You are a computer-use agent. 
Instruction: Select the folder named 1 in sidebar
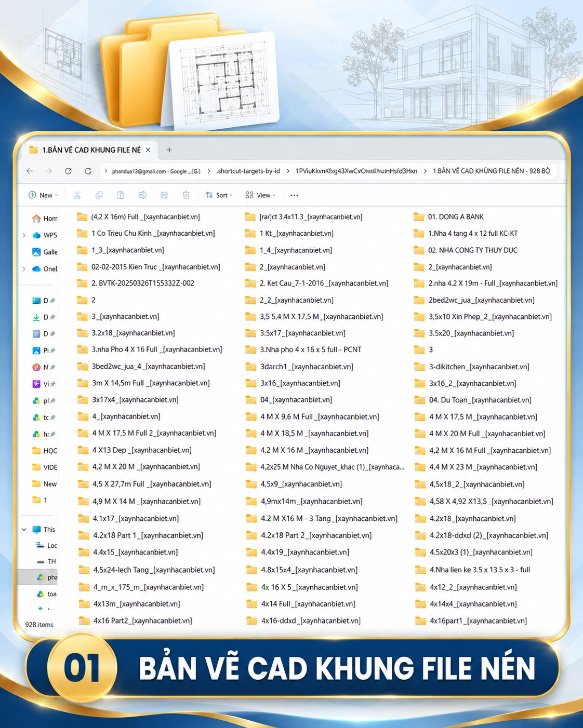[40, 500]
